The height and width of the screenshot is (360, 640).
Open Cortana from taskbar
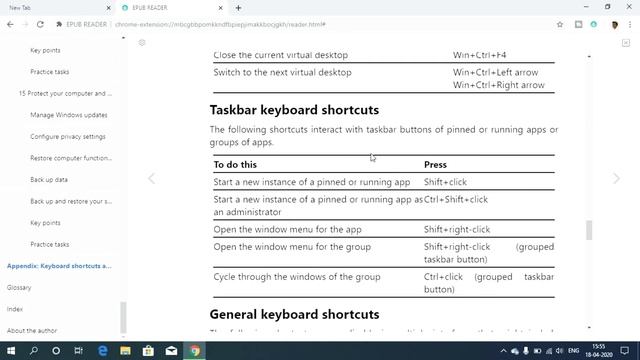(56, 351)
